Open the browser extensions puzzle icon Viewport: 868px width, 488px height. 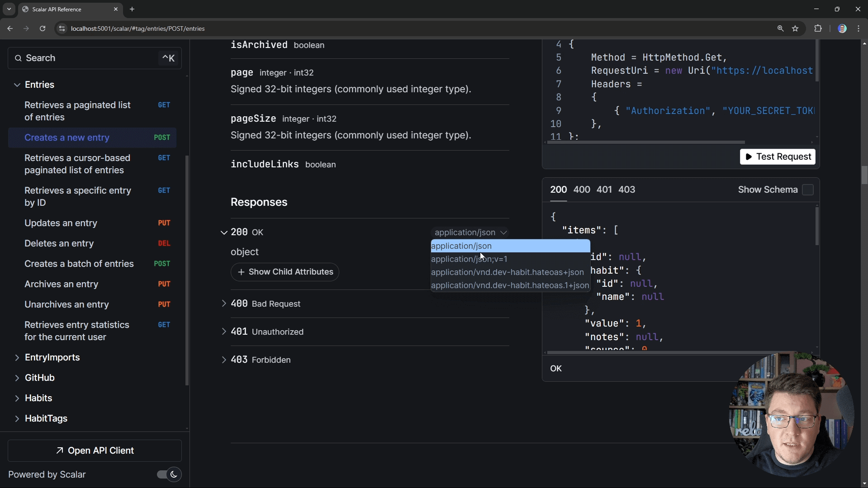click(x=818, y=28)
